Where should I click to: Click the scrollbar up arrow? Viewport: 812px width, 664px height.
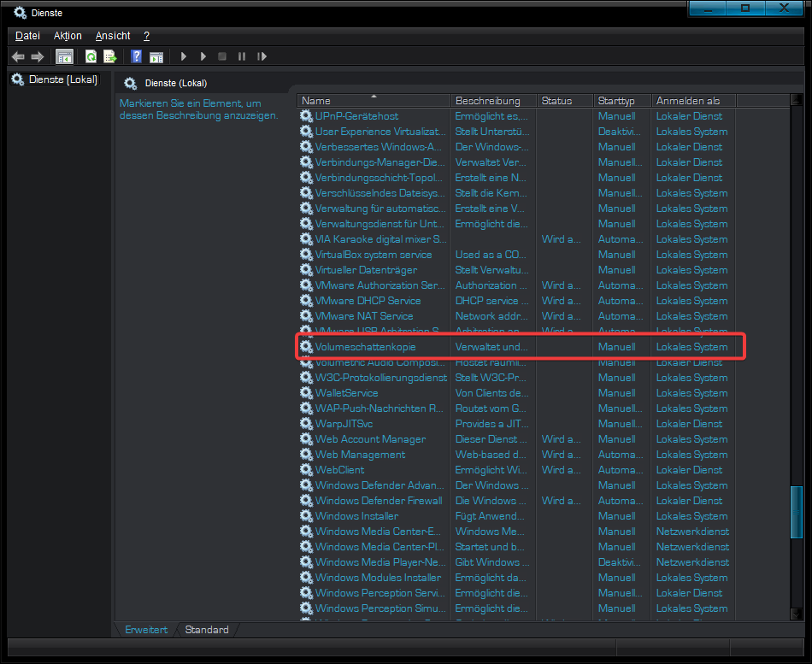click(797, 100)
